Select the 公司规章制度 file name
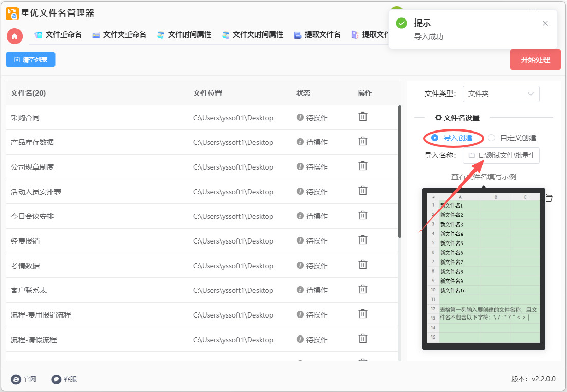This screenshot has height=392, width=567. 32,167
